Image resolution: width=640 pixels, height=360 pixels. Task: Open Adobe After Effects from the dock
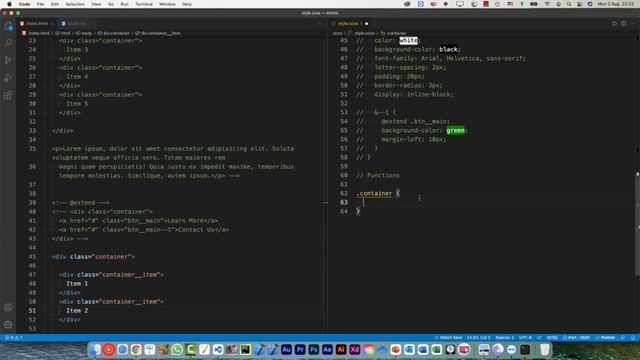pyautogui.click(x=327, y=349)
